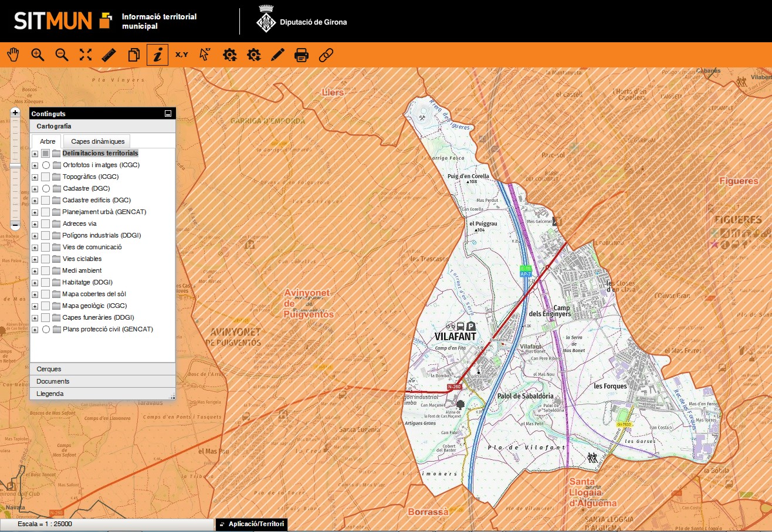The width and height of the screenshot is (772, 532).
Task: Switch to the Capes dinàmiques tab
Action: pyautogui.click(x=97, y=141)
